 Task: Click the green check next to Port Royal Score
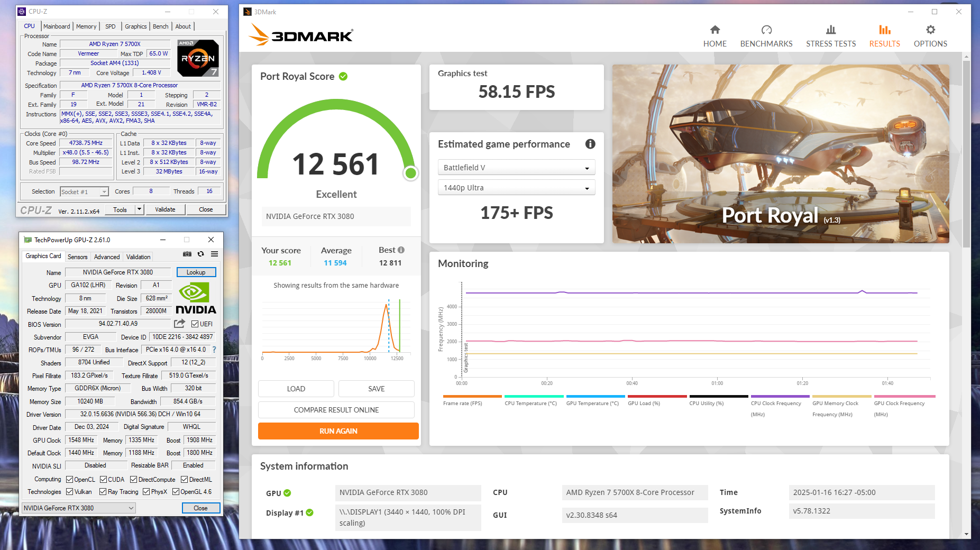pos(343,76)
